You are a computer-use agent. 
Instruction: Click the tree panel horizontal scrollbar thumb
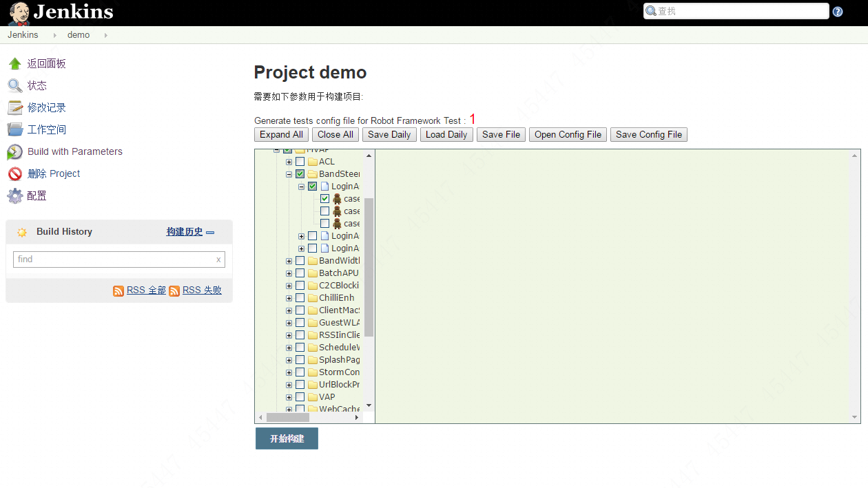click(x=288, y=417)
